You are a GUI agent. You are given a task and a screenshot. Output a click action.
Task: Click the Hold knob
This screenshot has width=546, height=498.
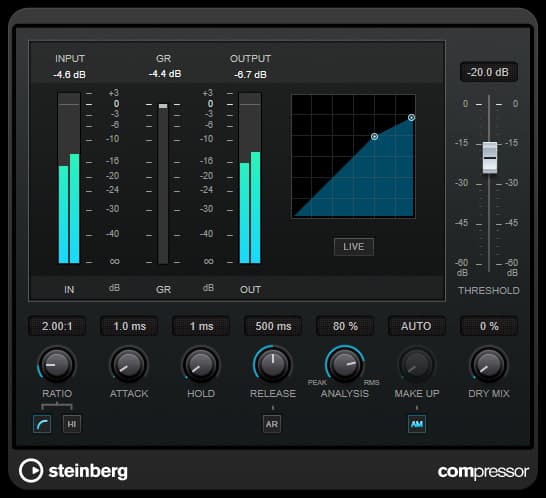point(201,365)
